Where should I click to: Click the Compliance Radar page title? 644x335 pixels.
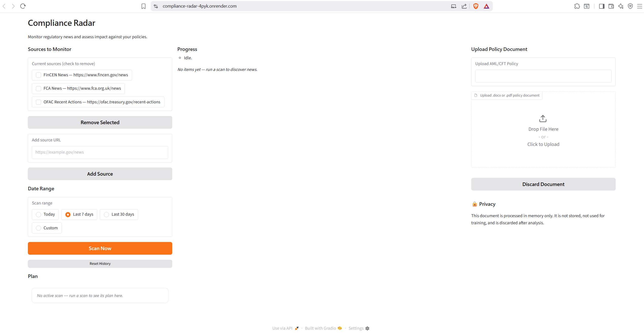coord(62,23)
